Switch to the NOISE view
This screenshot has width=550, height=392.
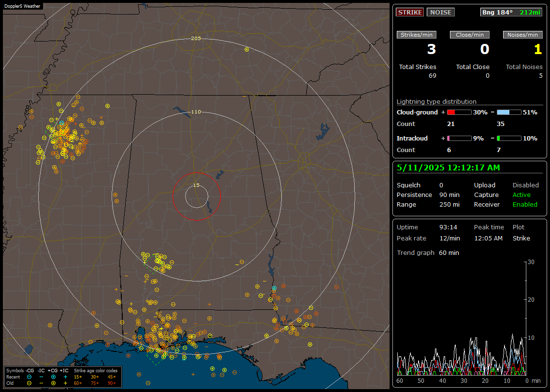441,12
